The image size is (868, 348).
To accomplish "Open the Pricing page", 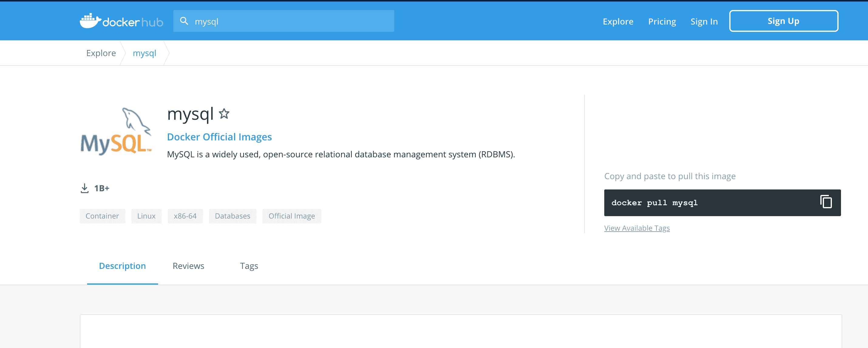I will 662,21.
